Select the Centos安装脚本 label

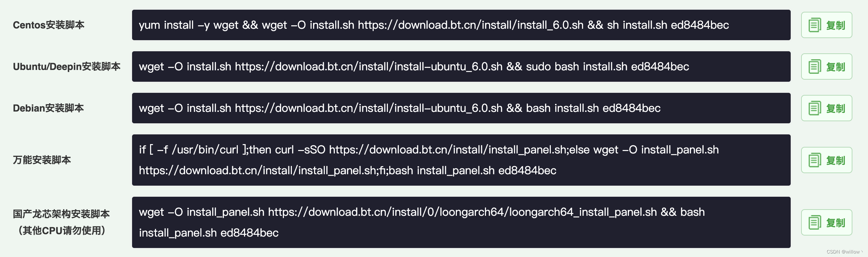point(49,25)
